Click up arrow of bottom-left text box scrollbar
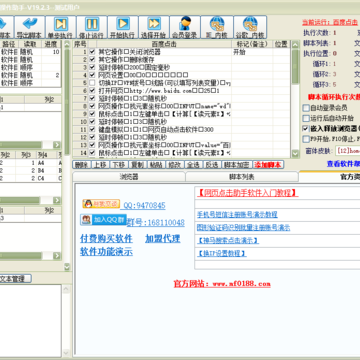 pos(67,289)
